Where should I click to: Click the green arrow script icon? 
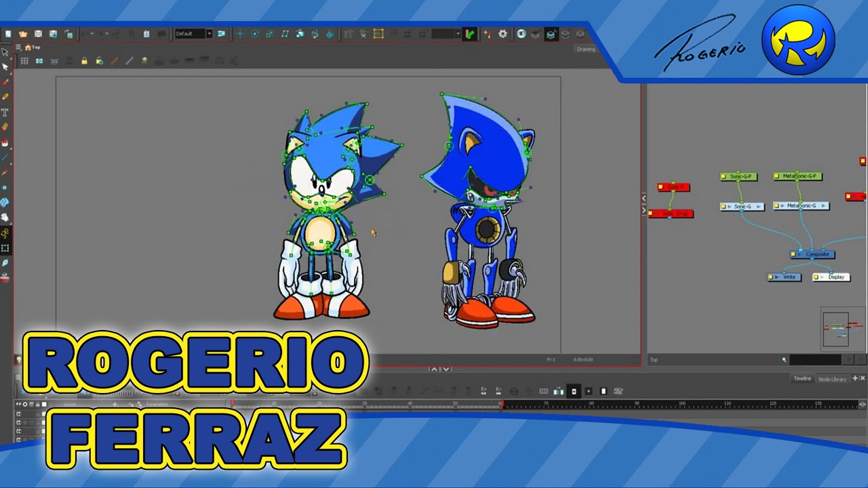470,33
